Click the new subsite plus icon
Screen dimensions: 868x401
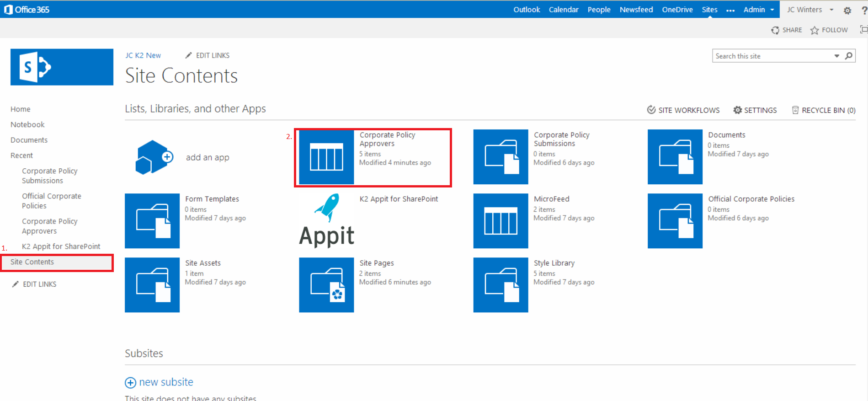point(130,383)
